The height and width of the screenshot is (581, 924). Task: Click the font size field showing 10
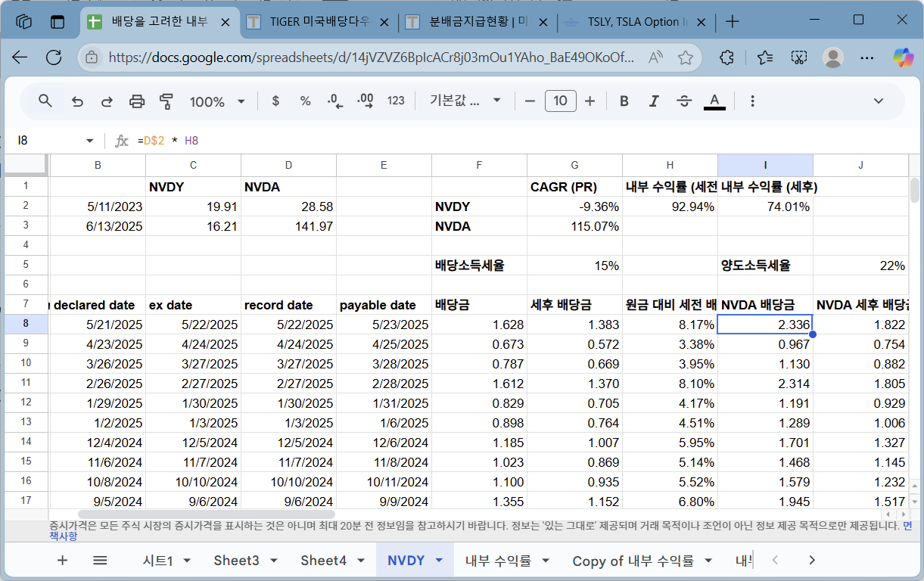pos(561,101)
